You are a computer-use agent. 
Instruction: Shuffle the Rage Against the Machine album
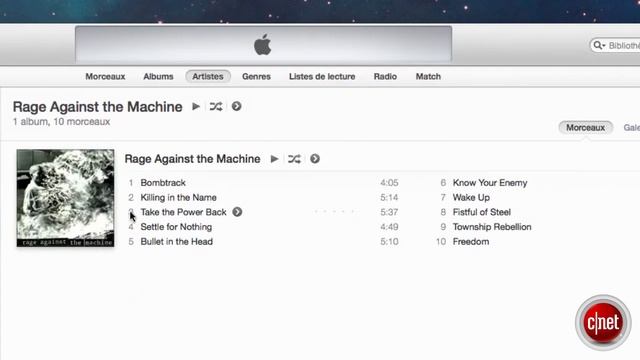[294, 159]
